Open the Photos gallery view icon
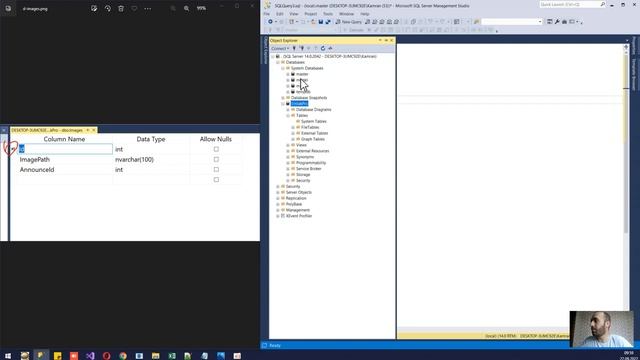 [8, 8]
